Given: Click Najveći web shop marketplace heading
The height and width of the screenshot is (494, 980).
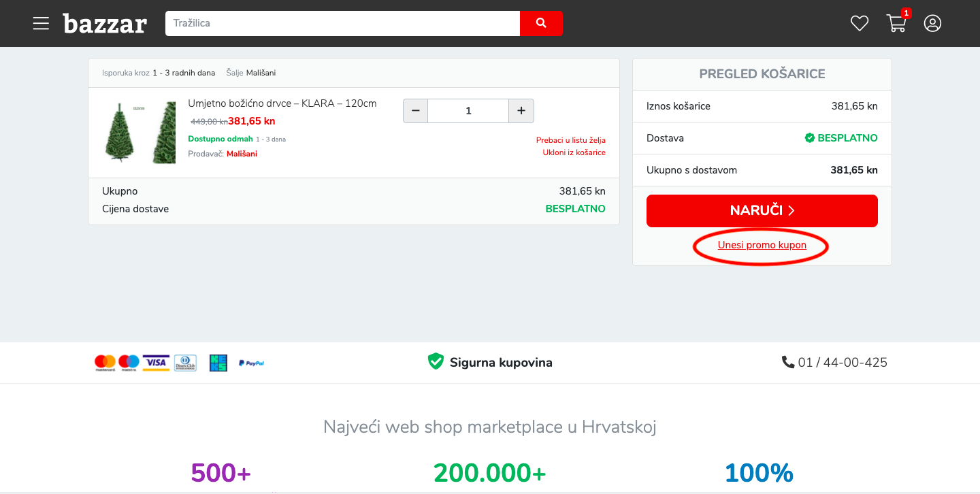Looking at the screenshot, I should pos(490,427).
